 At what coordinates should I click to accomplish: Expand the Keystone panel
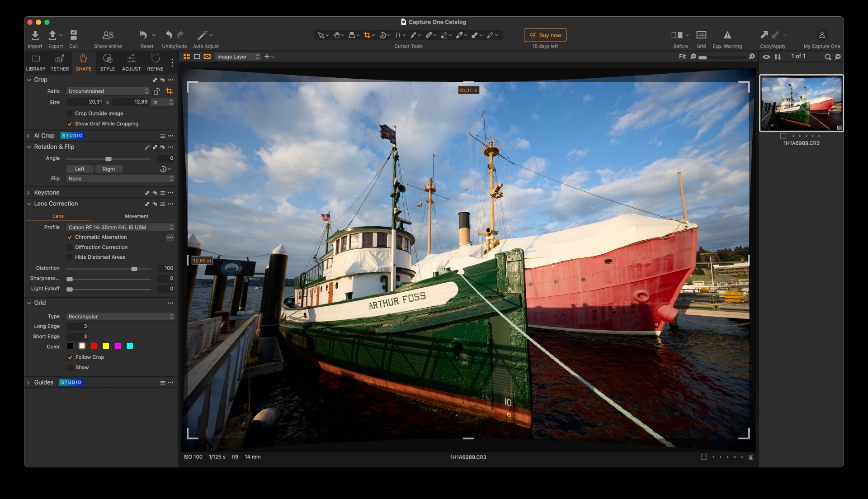click(28, 193)
